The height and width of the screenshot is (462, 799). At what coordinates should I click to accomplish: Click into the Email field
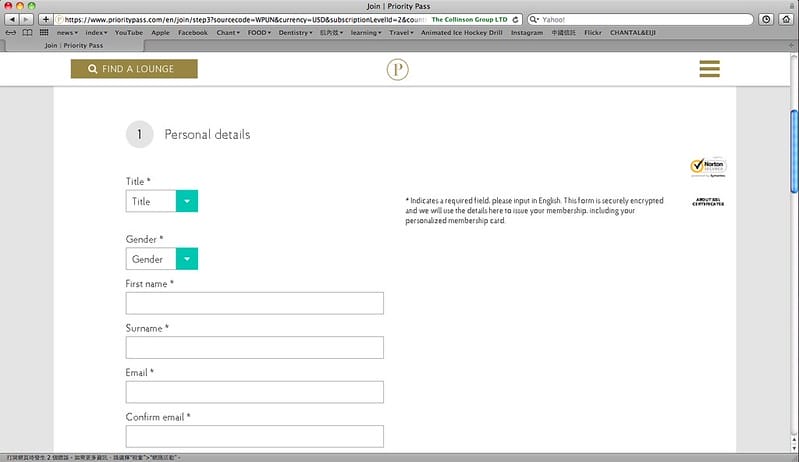255,392
